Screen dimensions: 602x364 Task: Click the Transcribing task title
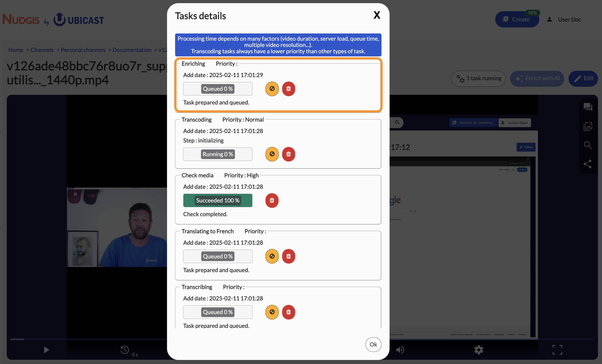coord(197,287)
